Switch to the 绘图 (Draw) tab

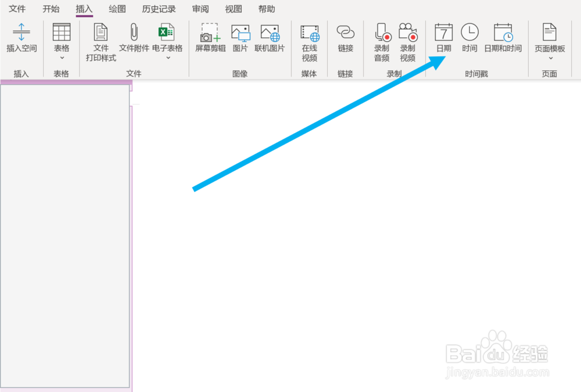pos(117,9)
